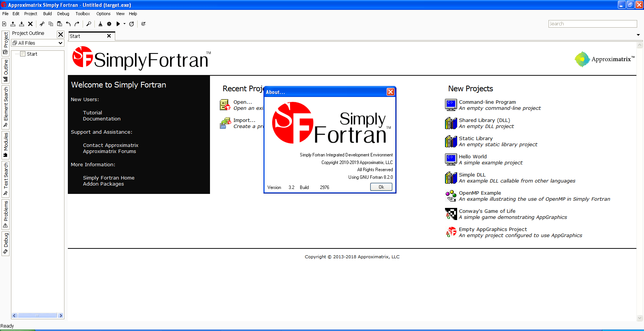The height and width of the screenshot is (331, 644).
Task: Create a Command-line Program project
Action: point(487,102)
